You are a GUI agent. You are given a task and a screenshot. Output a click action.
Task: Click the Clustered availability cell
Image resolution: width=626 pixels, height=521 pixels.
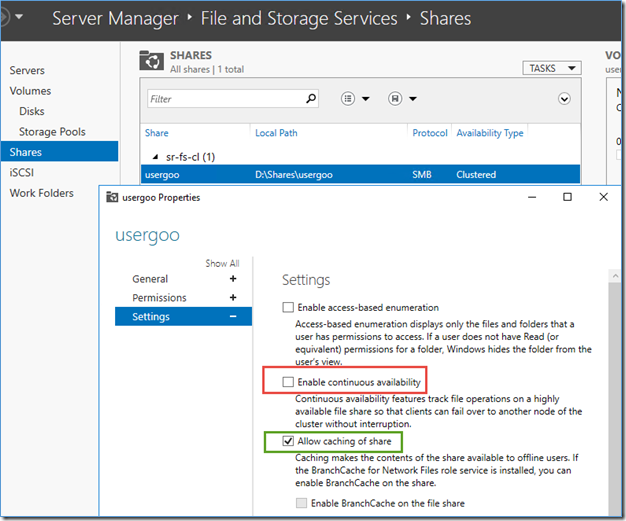476,174
